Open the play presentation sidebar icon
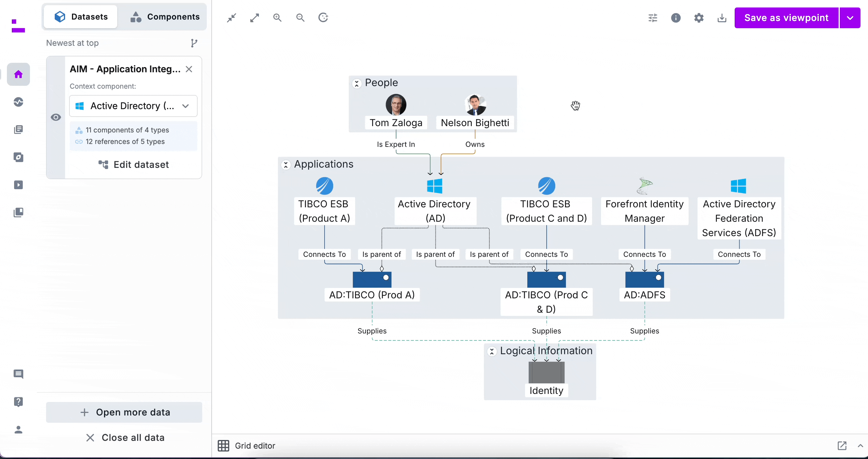The width and height of the screenshot is (868, 459). (x=18, y=185)
